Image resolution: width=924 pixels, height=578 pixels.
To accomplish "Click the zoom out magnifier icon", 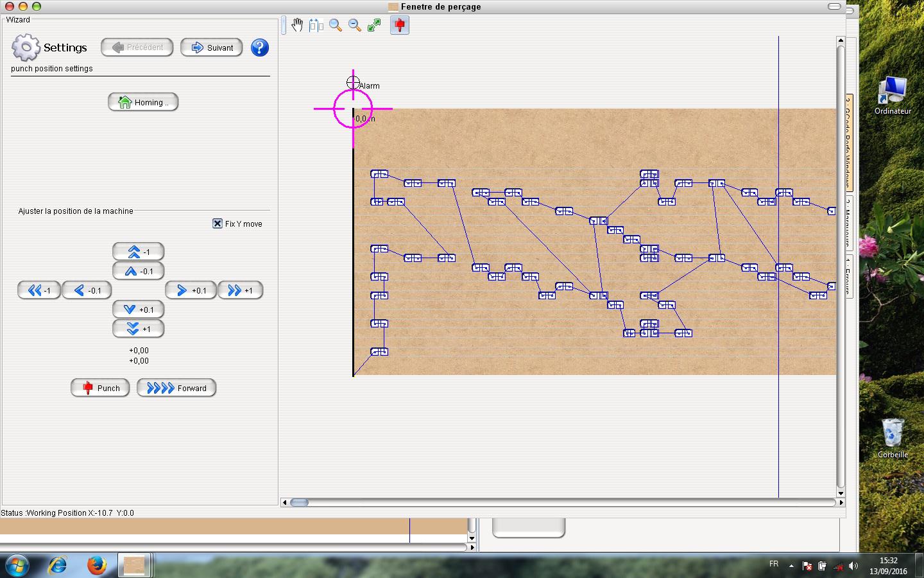I will (354, 25).
